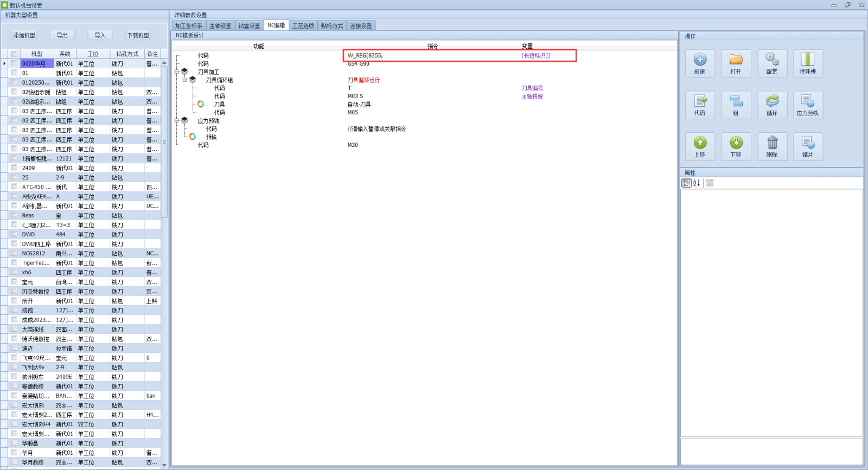Restore the 默认机台设置 window
This screenshot has height=470, width=868.
(847, 5)
